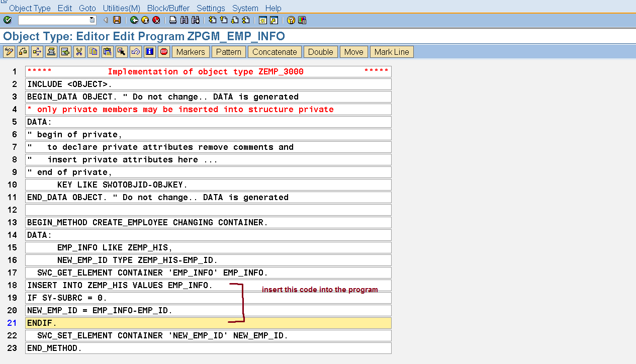
Task: Click the Pattern button
Action: 229,52
